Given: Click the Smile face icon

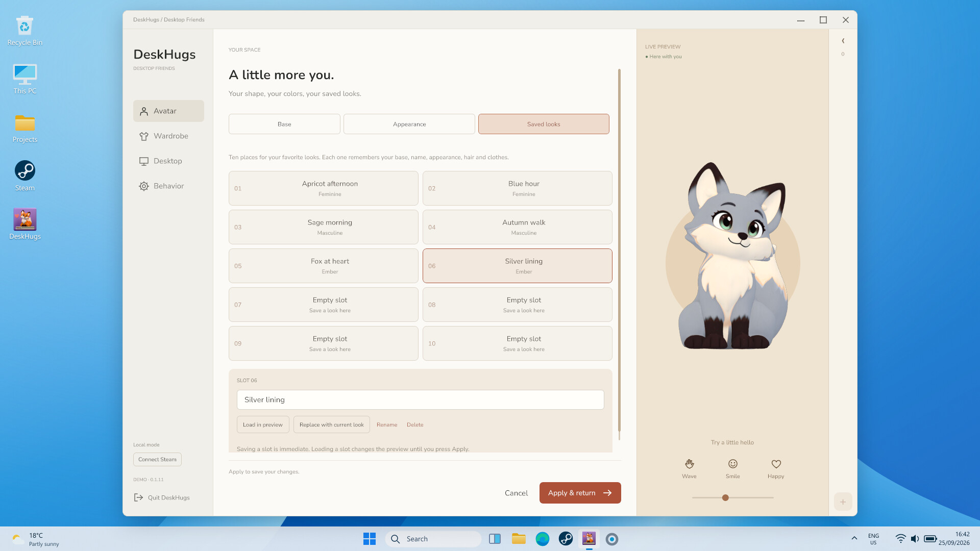Looking at the screenshot, I should 732,464.
